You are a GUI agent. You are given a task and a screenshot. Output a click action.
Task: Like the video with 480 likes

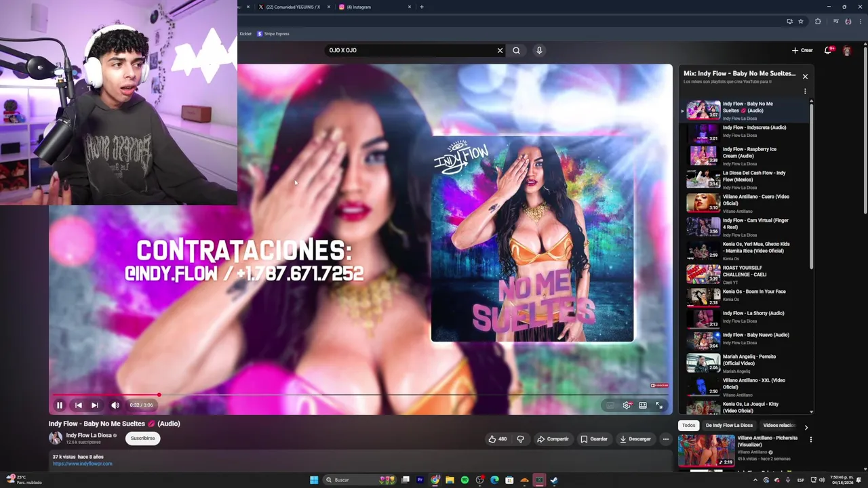pos(498,439)
